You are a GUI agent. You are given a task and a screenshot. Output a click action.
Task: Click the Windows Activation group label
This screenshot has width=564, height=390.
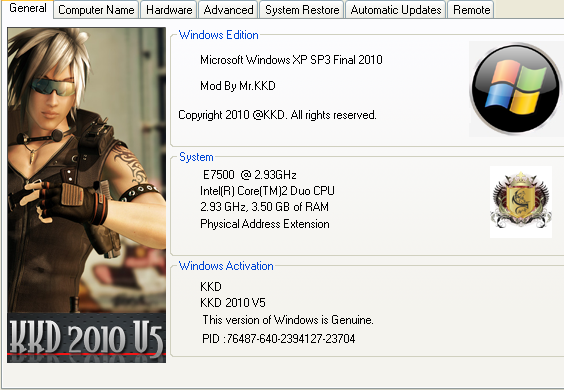(226, 266)
